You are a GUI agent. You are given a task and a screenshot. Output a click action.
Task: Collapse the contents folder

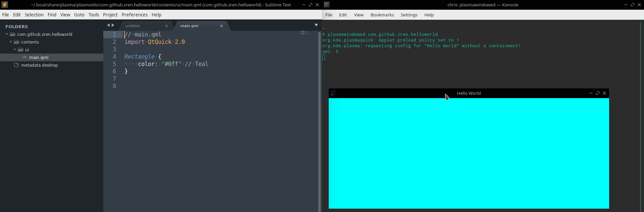point(11,42)
